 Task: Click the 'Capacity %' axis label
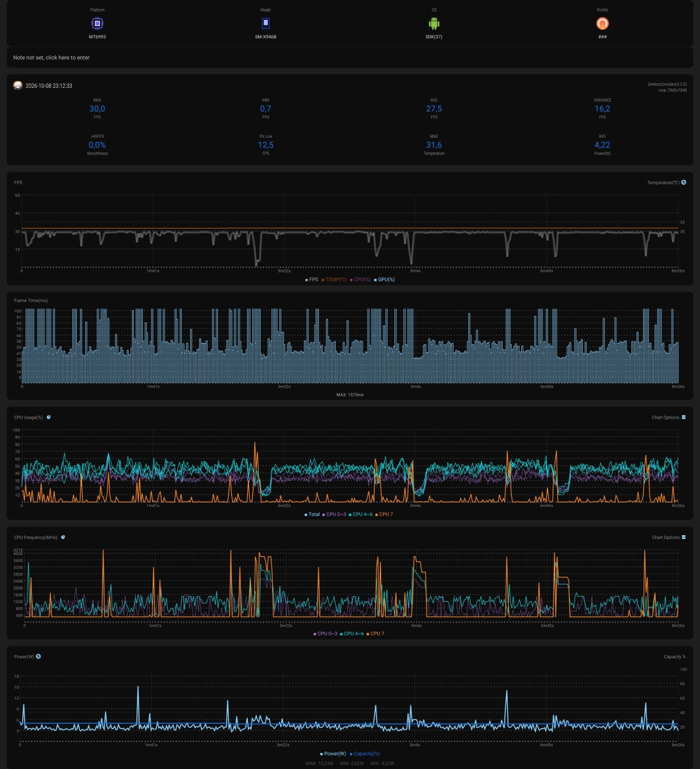coord(674,657)
